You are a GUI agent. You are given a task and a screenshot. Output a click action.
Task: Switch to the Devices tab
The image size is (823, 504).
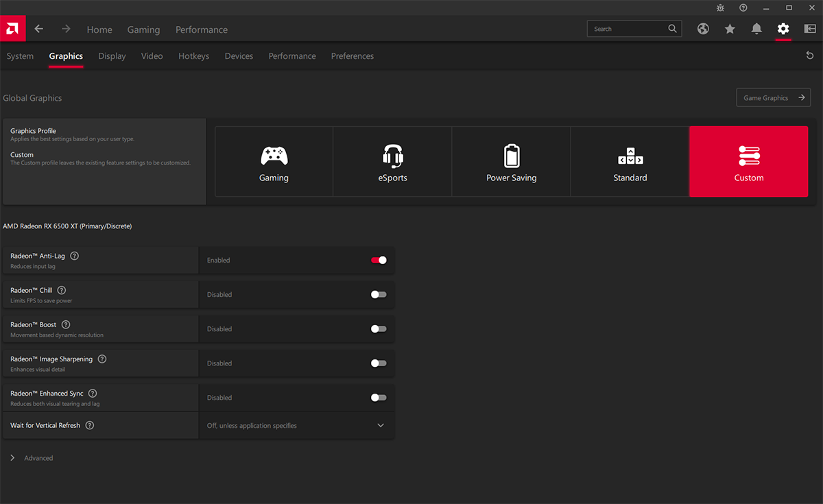(x=239, y=56)
